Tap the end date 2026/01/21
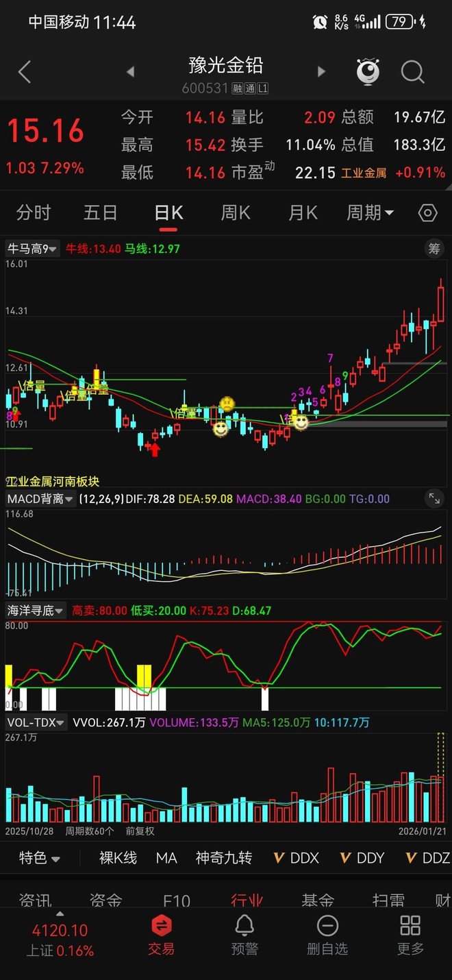This screenshot has width=452, height=980. click(422, 831)
